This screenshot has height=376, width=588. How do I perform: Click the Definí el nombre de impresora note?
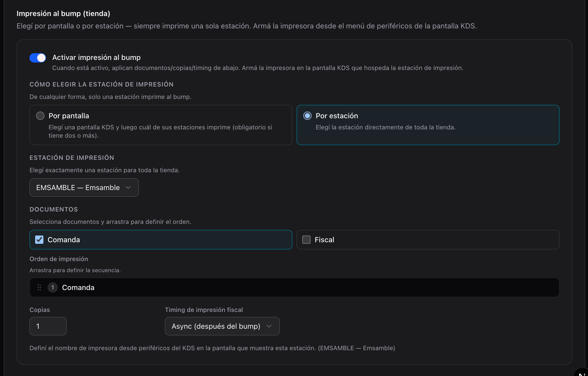click(x=212, y=348)
